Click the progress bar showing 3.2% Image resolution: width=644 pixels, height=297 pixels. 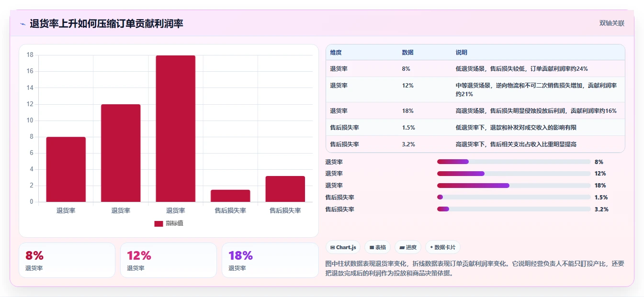pyautogui.click(x=514, y=209)
